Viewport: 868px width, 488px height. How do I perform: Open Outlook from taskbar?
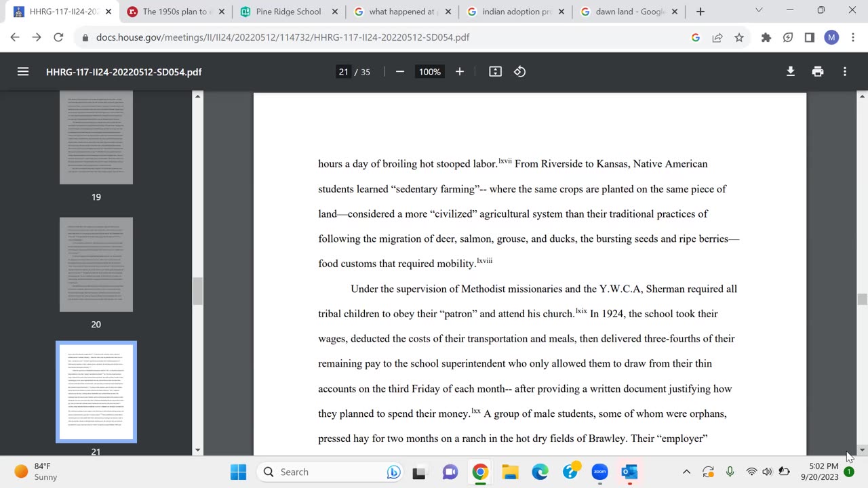point(630,472)
